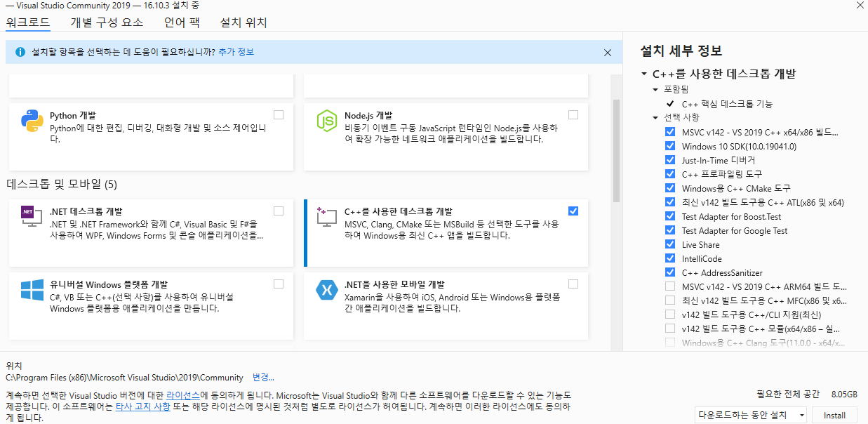
Task: Click the C++ desktop development workload icon
Action: point(327,217)
